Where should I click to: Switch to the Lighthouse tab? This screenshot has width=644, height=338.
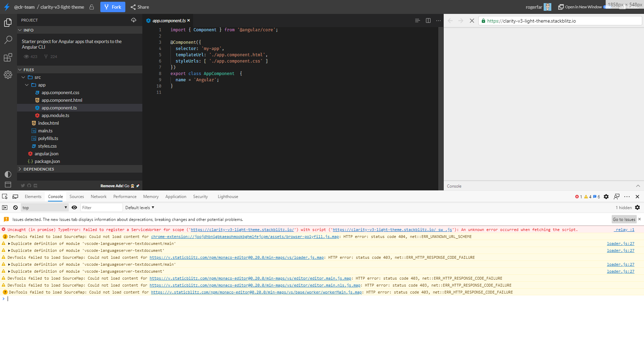pyautogui.click(x=228, y=196)
